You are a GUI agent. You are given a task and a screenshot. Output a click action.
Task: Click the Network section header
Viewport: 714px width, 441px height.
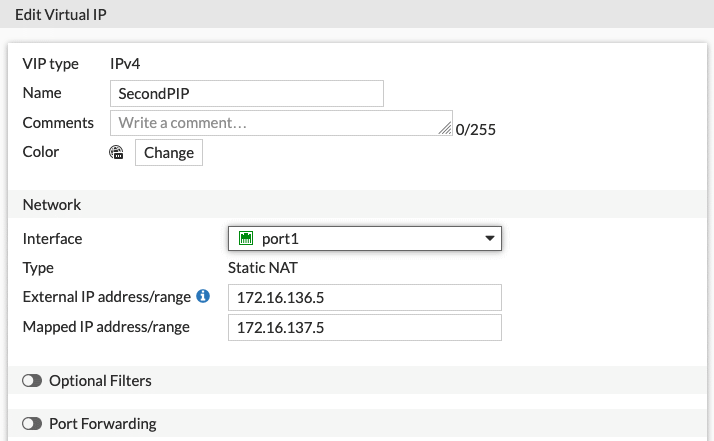(x=52, y=204)
